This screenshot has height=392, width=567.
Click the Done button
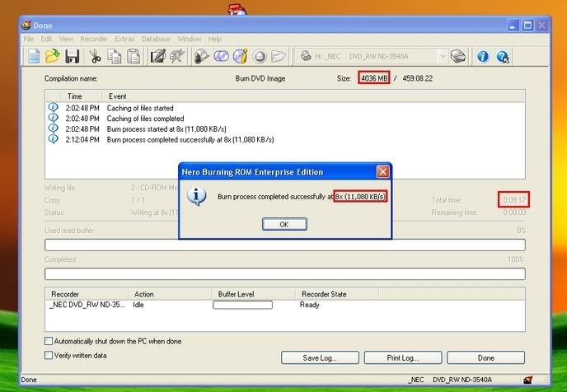coord(485,357)
